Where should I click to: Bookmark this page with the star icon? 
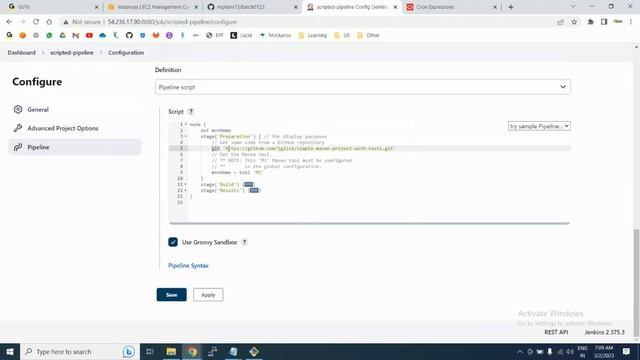point(574,22)
